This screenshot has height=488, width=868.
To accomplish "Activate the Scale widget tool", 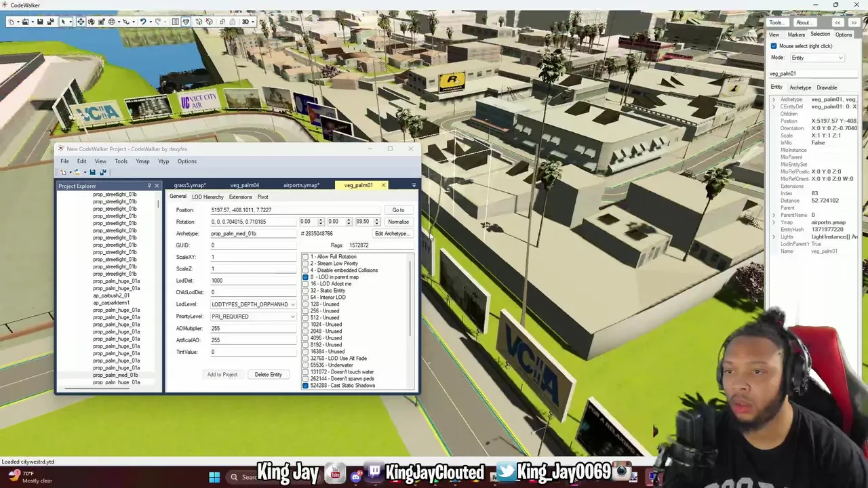I will coord(102,22).
